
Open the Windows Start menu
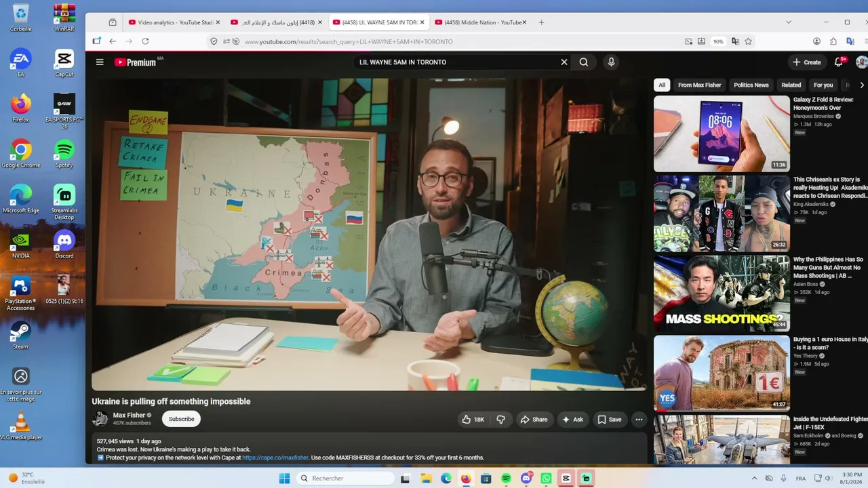(284, 479)
